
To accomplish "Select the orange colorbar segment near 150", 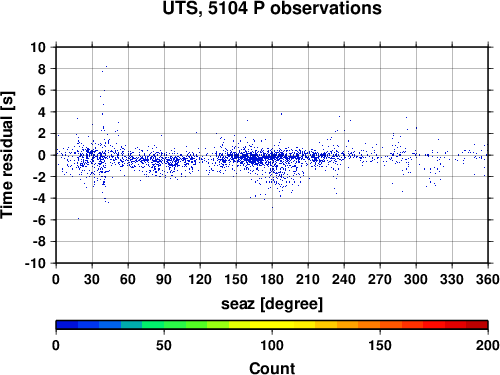I will (x=369, y=325).
